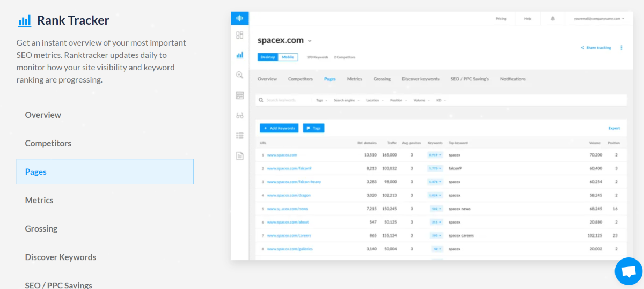Open the keyword finder magnifier sidebar icon
Image resolution: width=644 pixels, height=289 pixels.
pyautogui.click(x=240, y=75)
